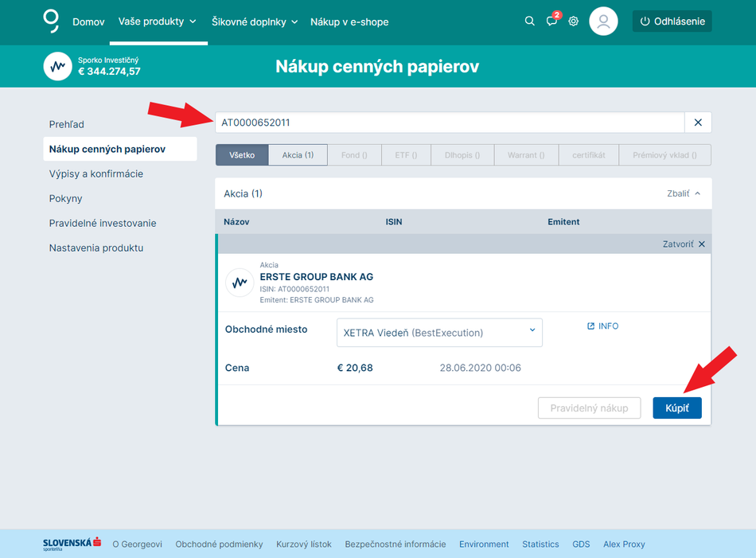The height and width of the screenshot is (558, 756).
Task: Clear the ISIN search field
Action: pos(698,123)
